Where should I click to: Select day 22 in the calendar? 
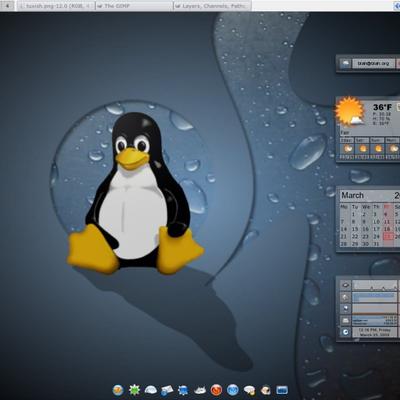click(355, 237)
